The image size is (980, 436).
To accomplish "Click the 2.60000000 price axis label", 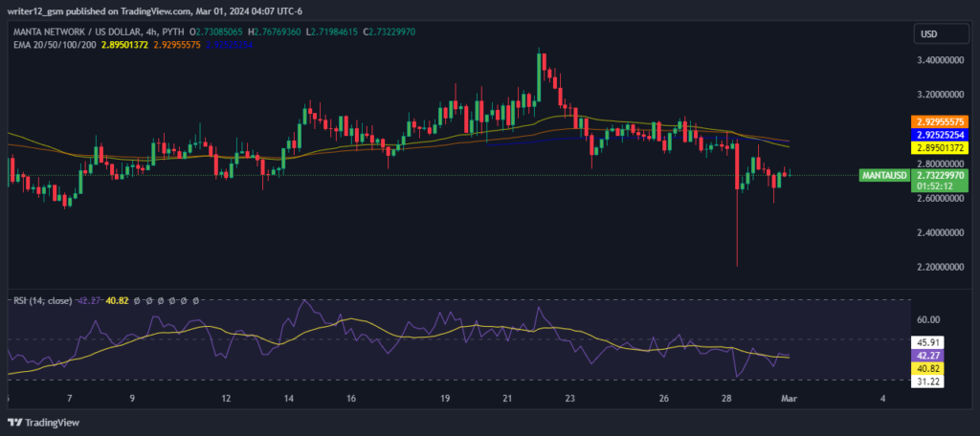I will pyautogui.click(x=942, y=199).
